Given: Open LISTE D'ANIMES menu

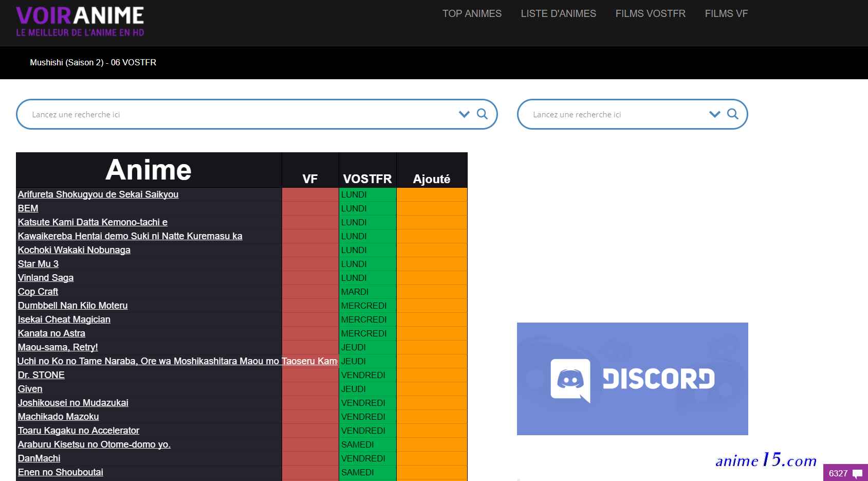Looking at the screenshot, I should pyautogui.click(x=559, y=14).
